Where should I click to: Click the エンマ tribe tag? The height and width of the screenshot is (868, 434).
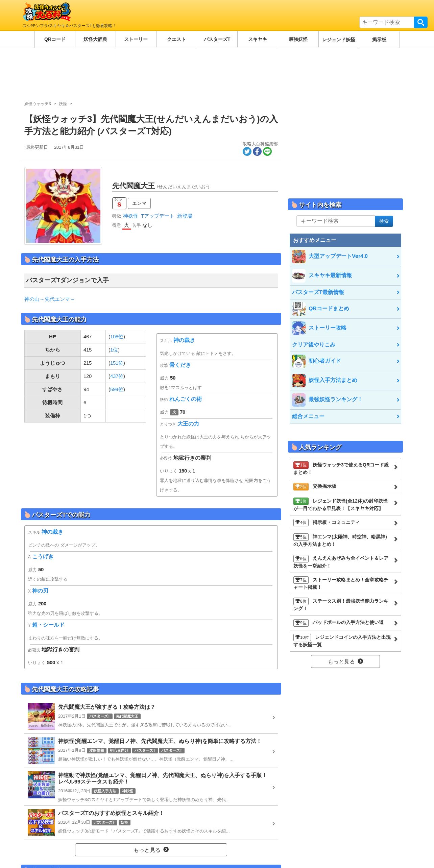tap(139, 203)
